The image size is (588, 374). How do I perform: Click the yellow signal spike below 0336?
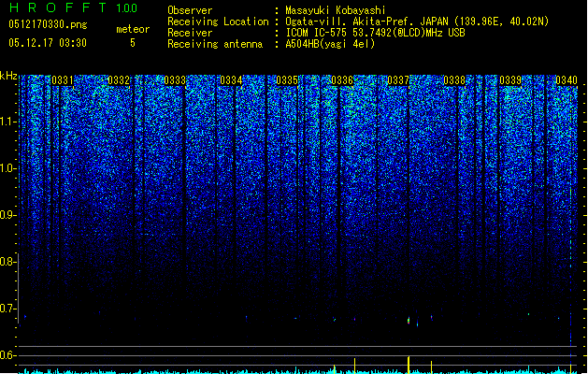point(354,366)
